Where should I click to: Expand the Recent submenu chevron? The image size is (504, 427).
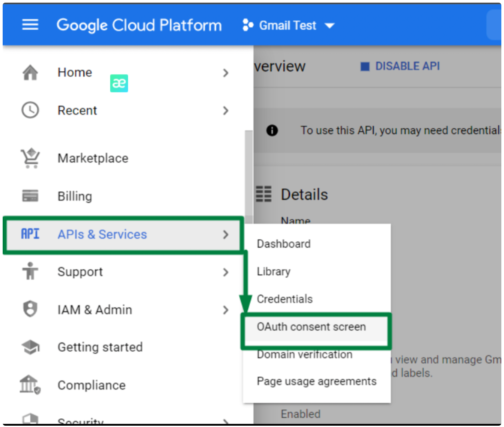click(x=226, y=110)
